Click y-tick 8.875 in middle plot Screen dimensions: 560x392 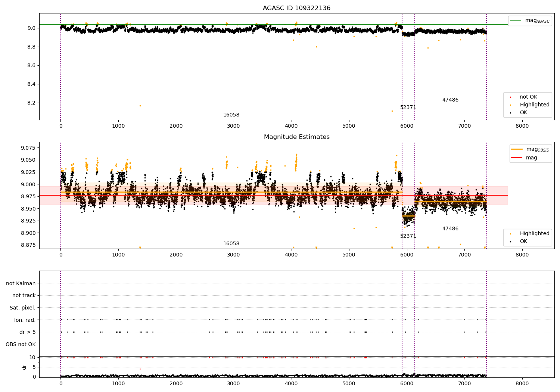28,245
